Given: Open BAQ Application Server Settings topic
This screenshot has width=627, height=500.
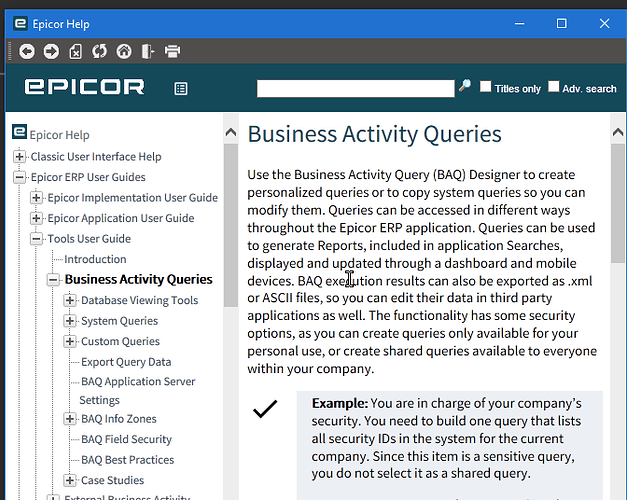Looking at the screenshot, I should click(x=137, y=391).
